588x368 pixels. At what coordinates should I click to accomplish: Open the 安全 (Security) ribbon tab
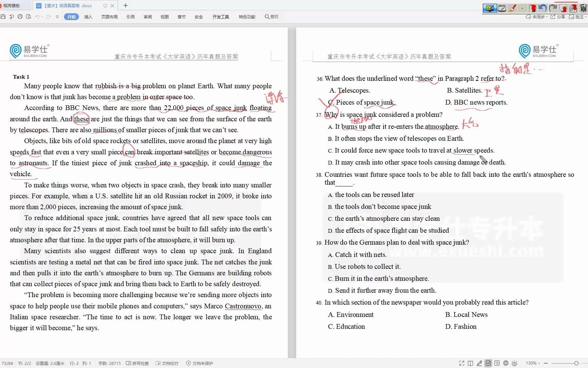click(199, 17)
